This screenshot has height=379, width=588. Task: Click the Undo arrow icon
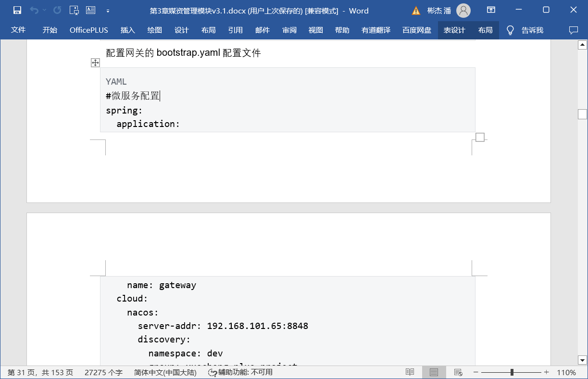tap(34, 10)
